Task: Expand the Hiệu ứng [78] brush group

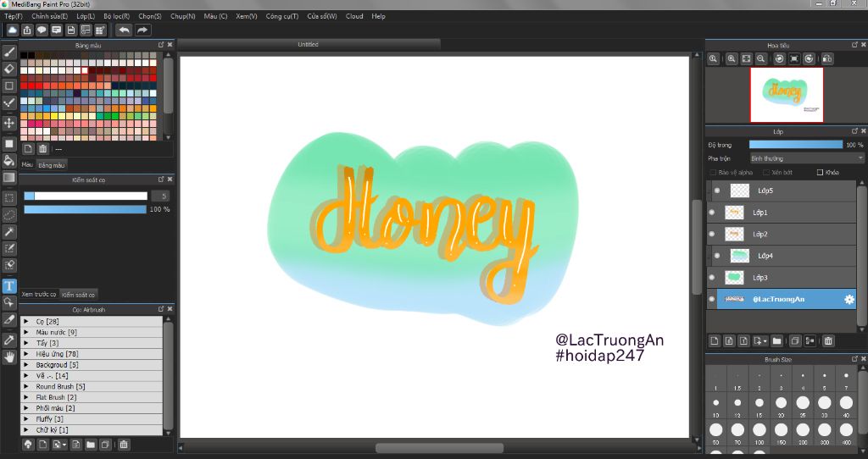Action: (26, 353)
